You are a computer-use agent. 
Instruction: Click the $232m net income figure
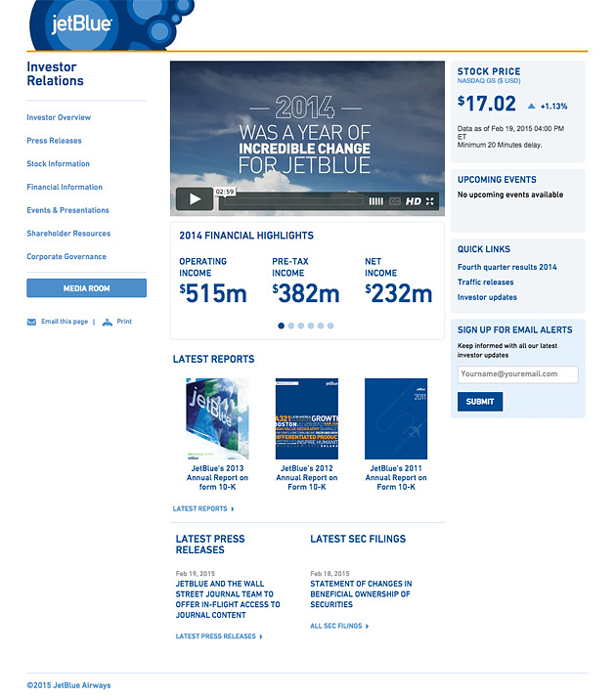399,293
